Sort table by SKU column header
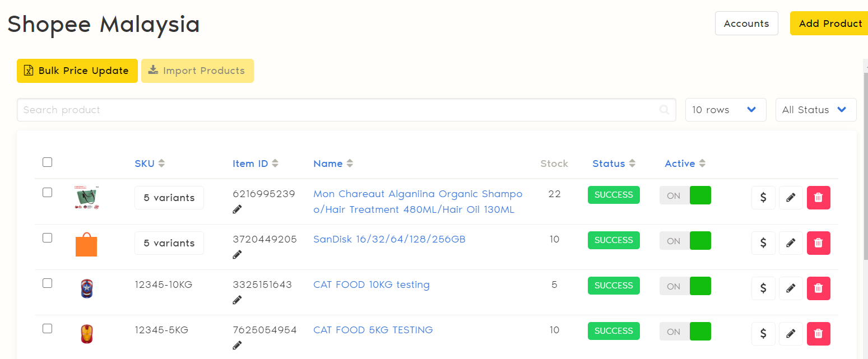This screenshot has width=868, height=359. 150,164
